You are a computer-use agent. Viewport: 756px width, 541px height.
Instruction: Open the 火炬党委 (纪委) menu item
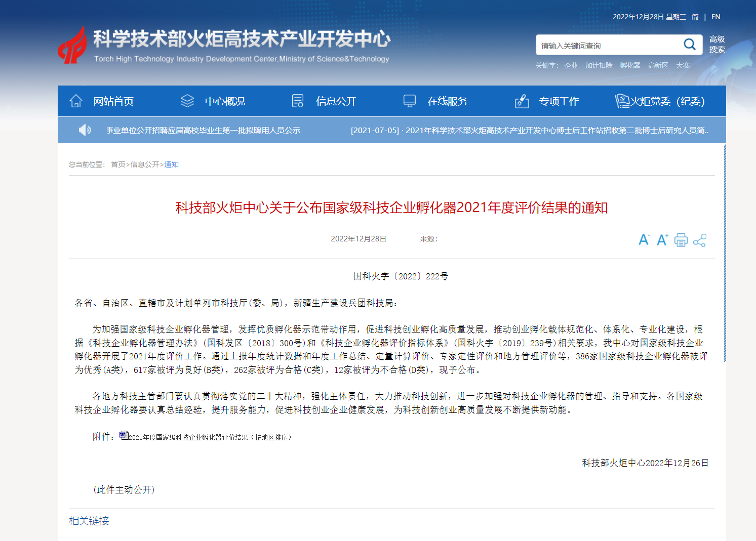[667, 101]
